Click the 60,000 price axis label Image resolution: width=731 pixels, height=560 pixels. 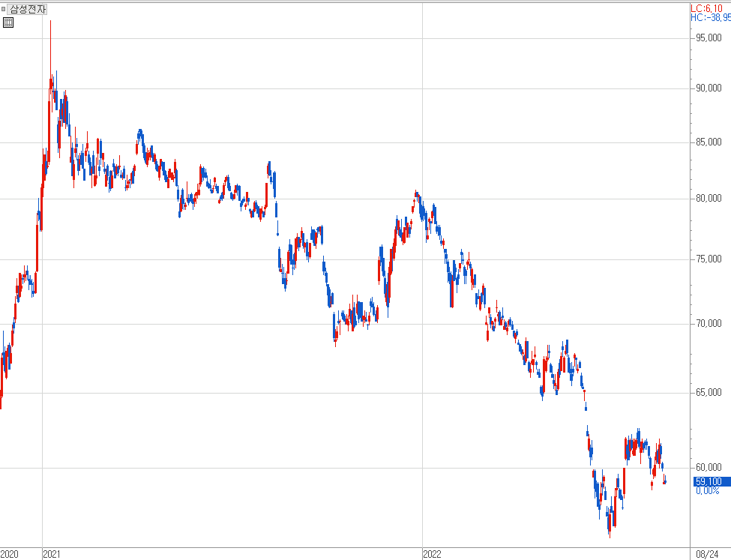709,467
